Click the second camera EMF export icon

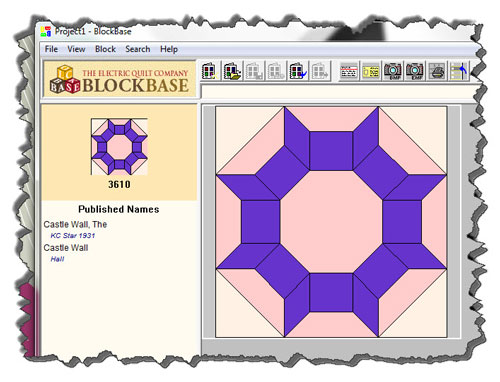415,71
